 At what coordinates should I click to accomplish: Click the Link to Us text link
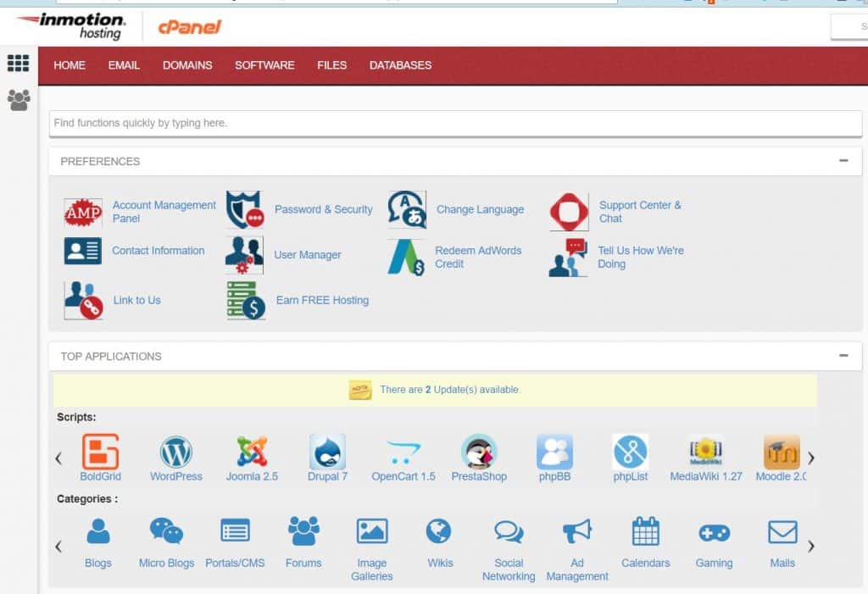click(136, 300)
